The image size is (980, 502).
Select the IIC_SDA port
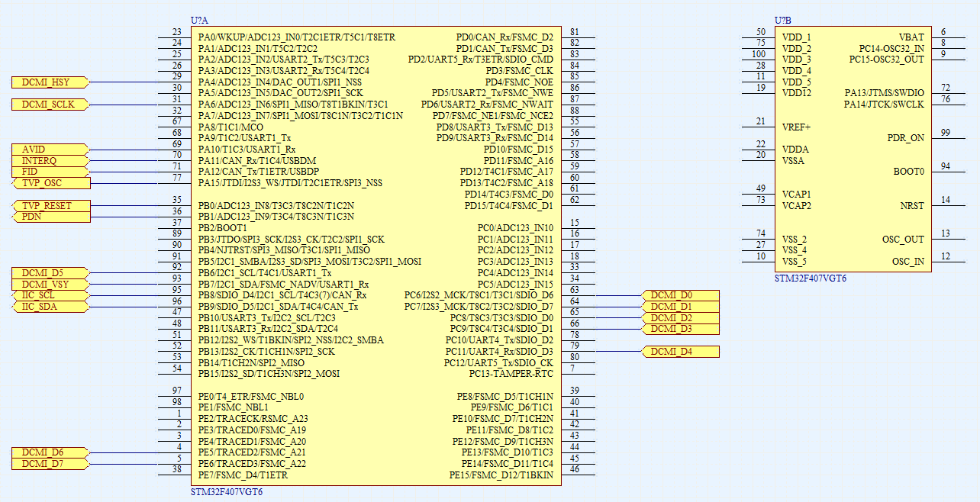(x=51, y=307)
